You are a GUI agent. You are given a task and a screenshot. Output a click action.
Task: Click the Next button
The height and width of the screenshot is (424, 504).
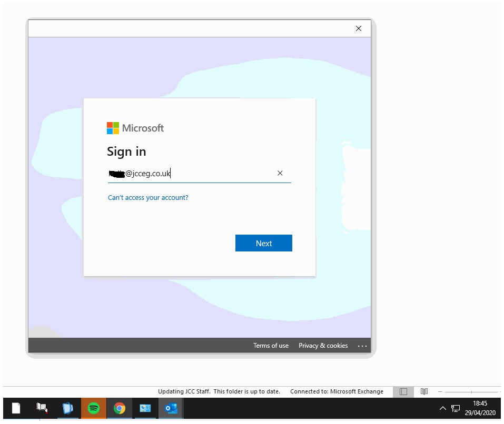coord(263,243)
